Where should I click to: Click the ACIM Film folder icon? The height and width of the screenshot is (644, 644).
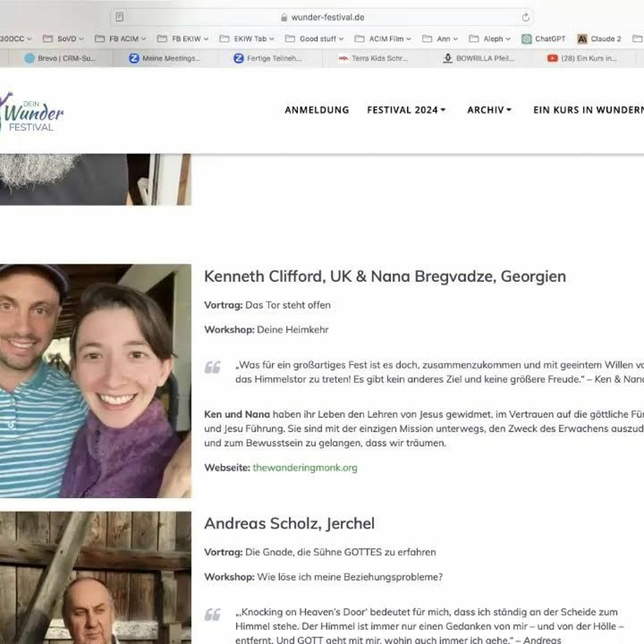coord(359,39)
